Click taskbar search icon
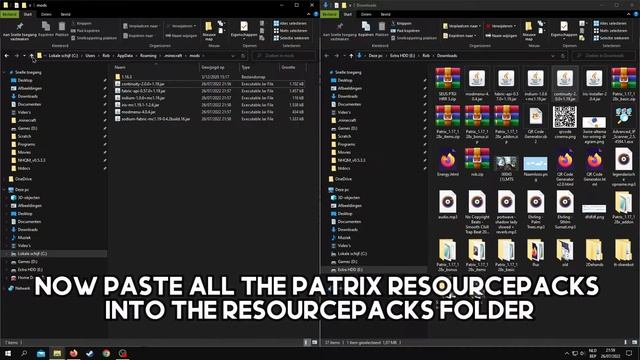Viewport: 640px width, 360px height. click(24, 353)
